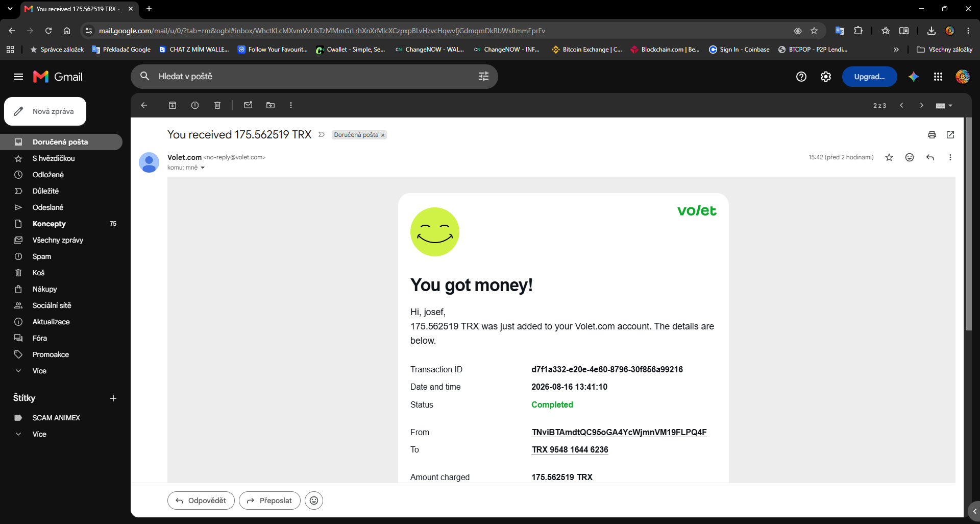Print the email
This screenshot has width=980, height=524.
click(932, 135)
